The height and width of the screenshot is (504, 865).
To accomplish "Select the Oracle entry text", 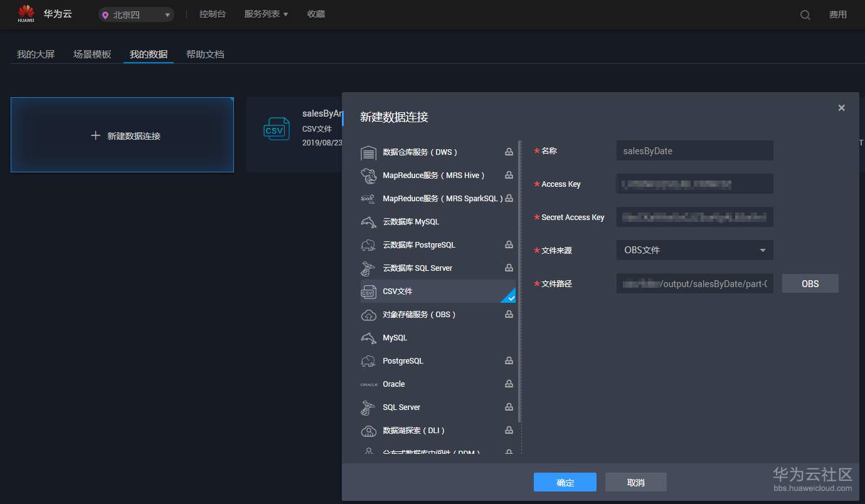I will click(394, 384).
